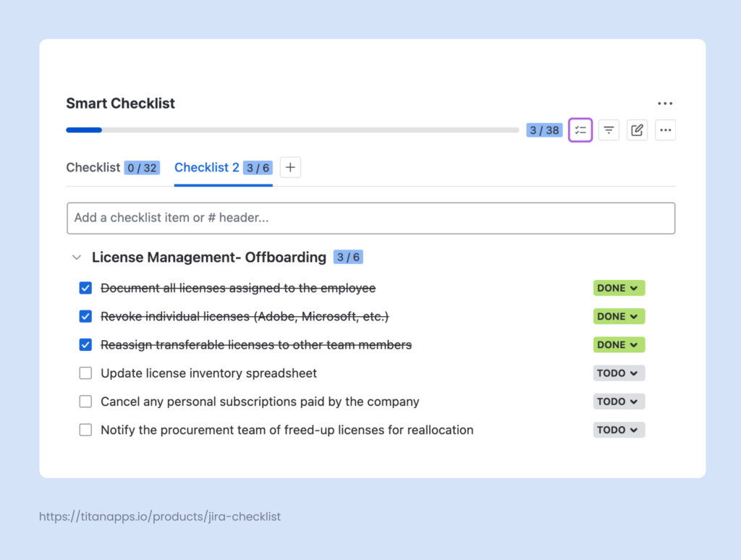Open the TODO dropdown for 'Cancel any personal subscriptions'
The height and width of the screenshot is (560, 741).
(619, 401)
